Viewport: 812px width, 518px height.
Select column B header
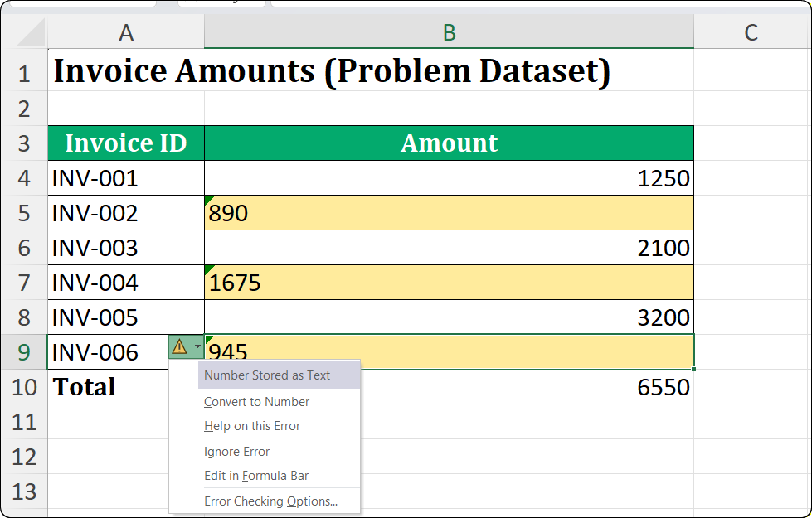point(448,33)
